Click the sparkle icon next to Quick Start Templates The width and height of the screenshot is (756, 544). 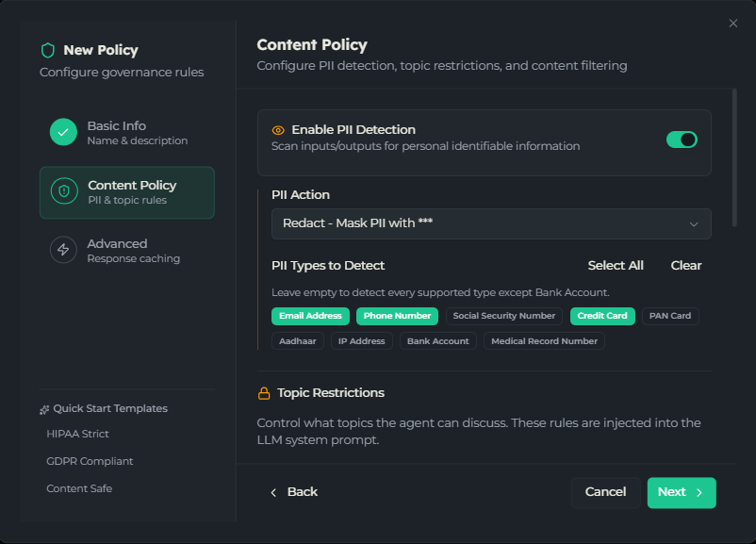coord(44,409)
